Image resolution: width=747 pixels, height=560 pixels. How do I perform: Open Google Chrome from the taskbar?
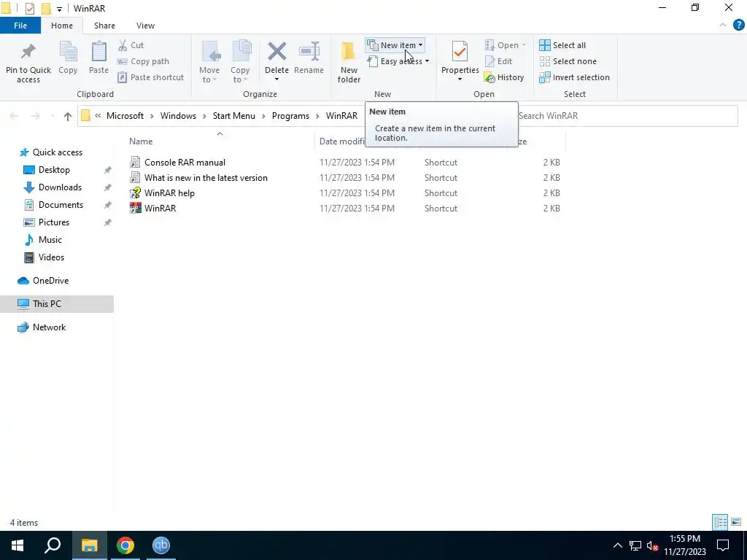click(125, 545)
